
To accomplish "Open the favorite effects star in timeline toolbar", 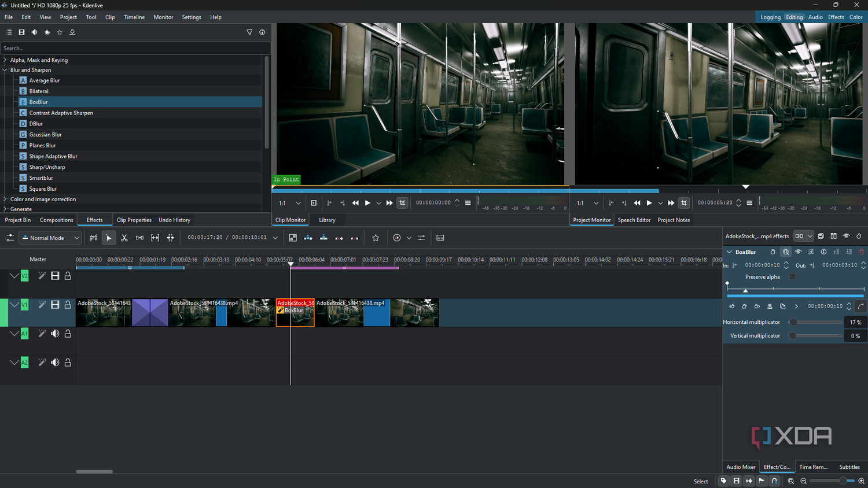I will [x=376, y=238].
